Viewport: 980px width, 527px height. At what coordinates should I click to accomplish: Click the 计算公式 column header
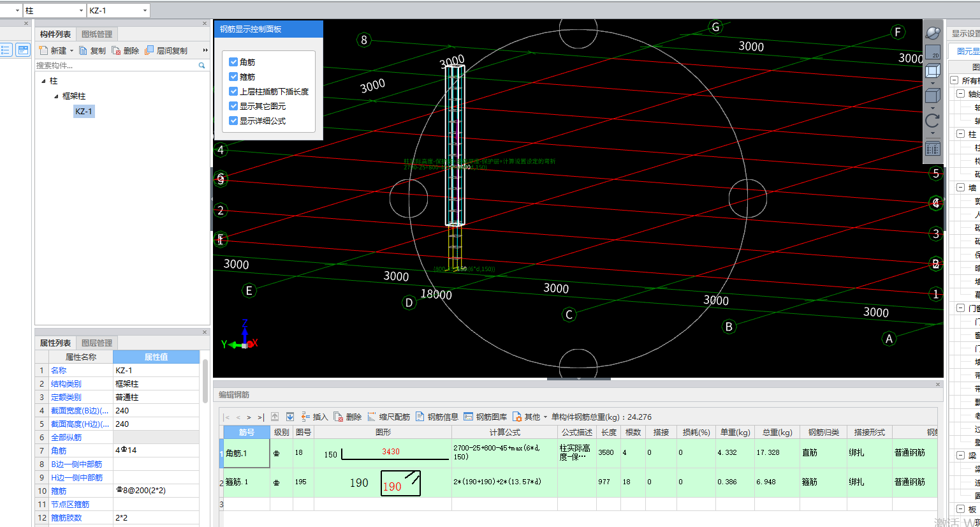coord(505,433)
